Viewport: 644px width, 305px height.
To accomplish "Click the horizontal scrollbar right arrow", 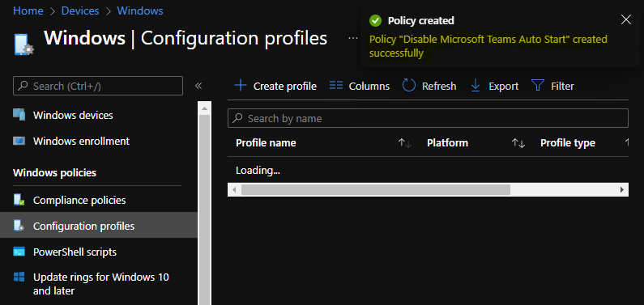I will [622, 190].
